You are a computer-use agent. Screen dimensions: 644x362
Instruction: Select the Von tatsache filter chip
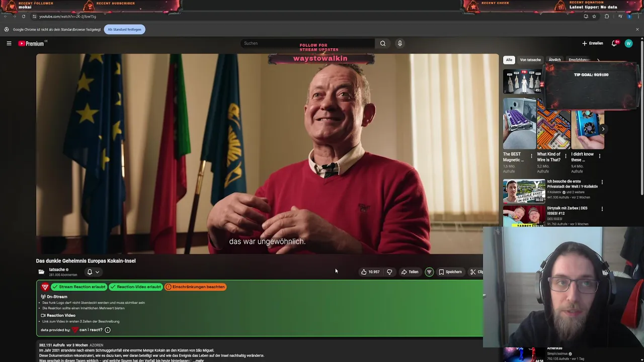pyautogui.click(x=530, y=60)
